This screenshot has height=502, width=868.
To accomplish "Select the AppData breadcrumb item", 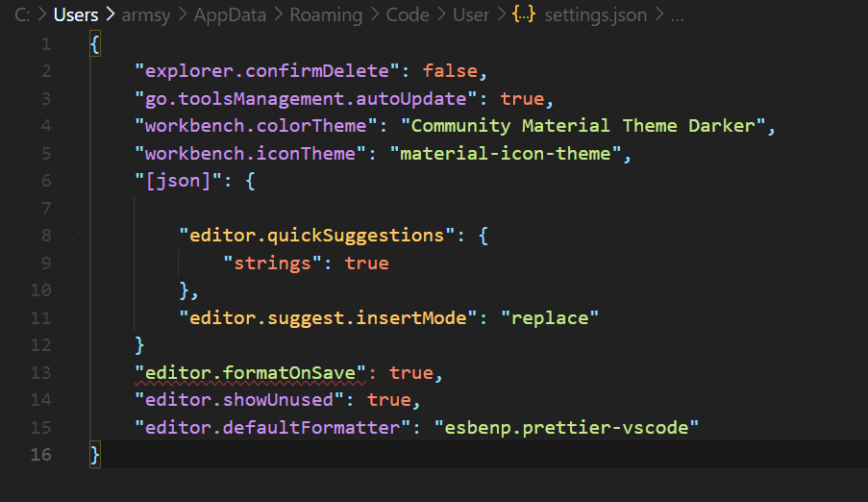I will coord(229,15).
